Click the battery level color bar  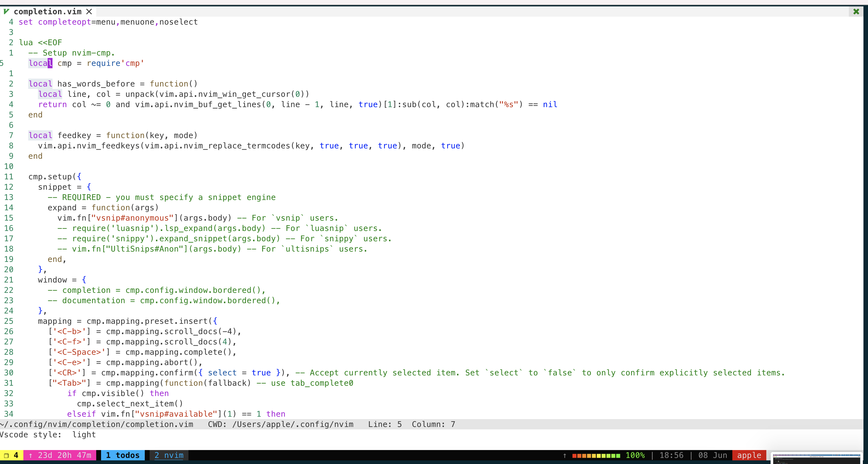tap(596, 456)
